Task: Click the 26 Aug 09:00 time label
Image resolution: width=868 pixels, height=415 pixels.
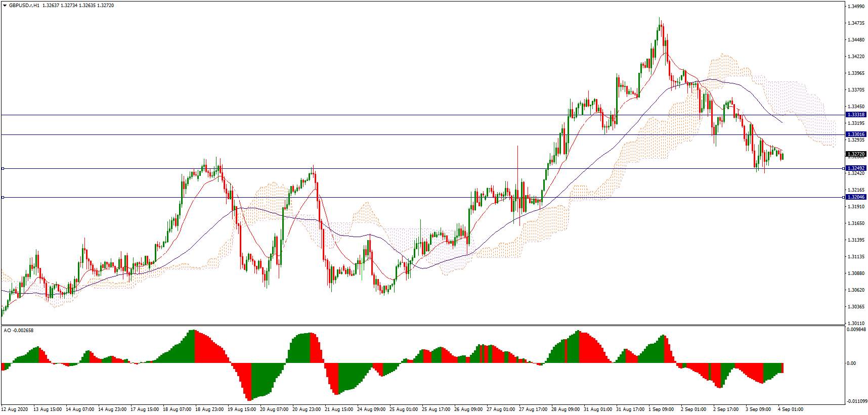Action: [x=468, y=409]
